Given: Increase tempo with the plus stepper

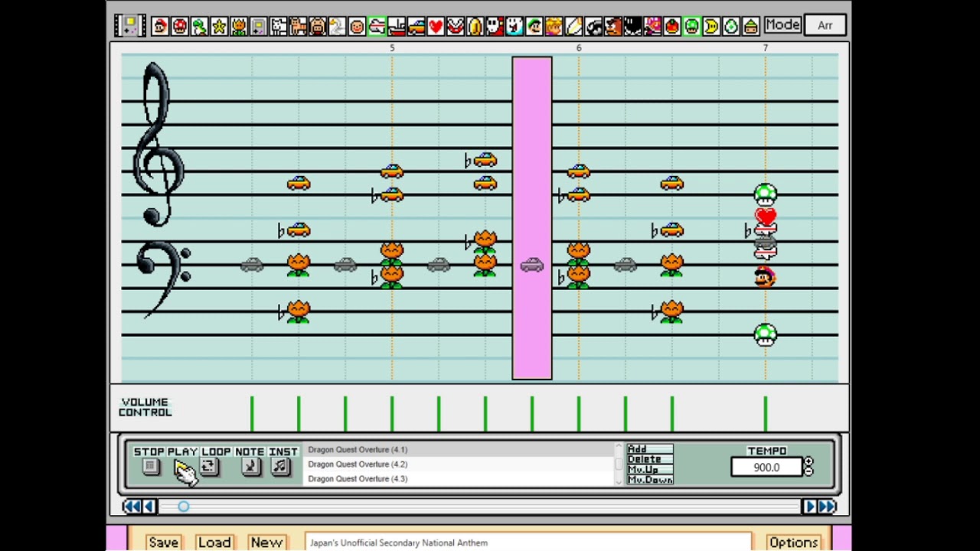Looking at the screenshot, I should (x=808, y=461).
